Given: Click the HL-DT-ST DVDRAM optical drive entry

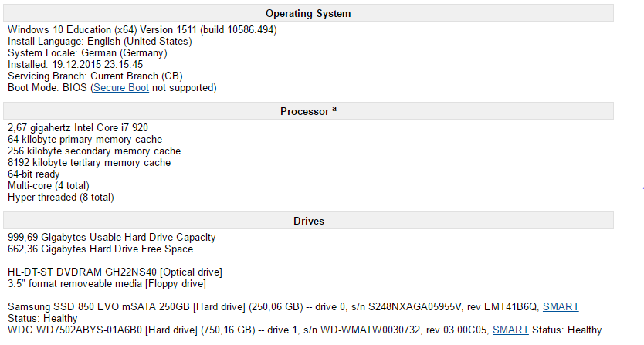Looking at the screenshot, I should (x=115, y=272).
